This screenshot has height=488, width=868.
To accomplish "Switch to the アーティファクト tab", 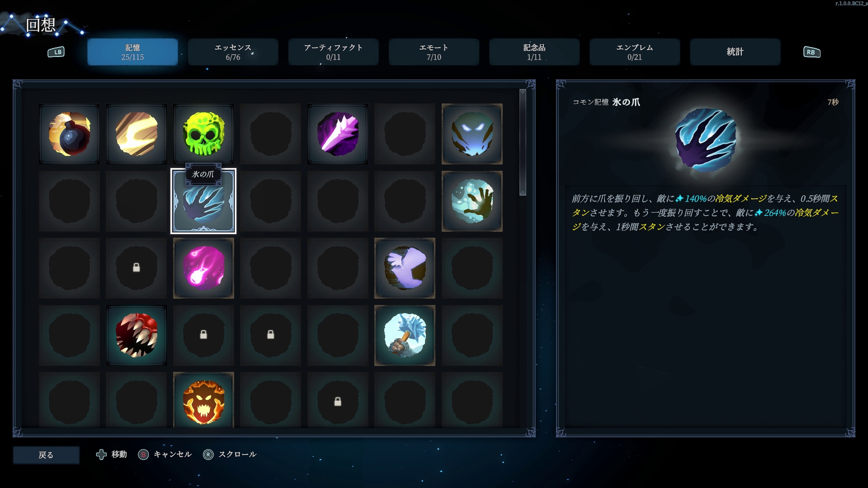I will (x=333, y=52).
